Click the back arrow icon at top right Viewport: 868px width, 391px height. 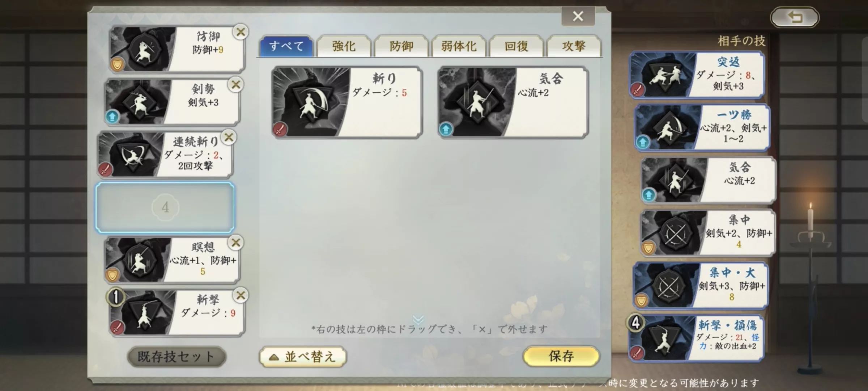click(795, 17)
